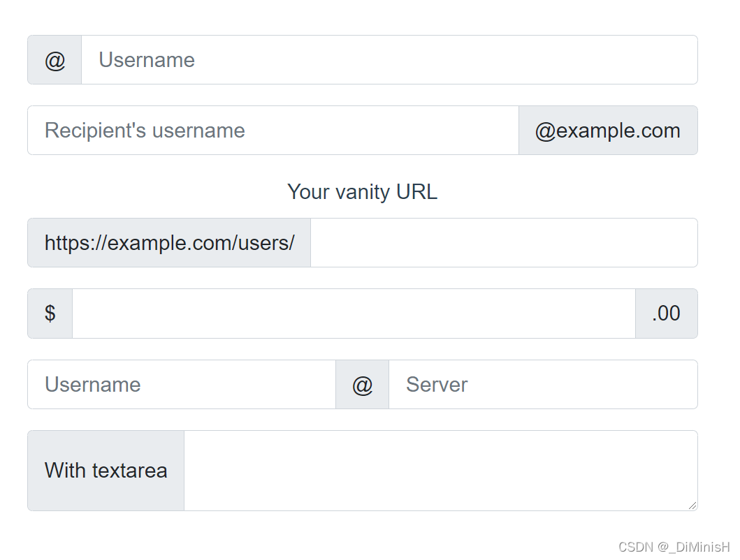Focus the amount field between $ and .00

(354, 314)
